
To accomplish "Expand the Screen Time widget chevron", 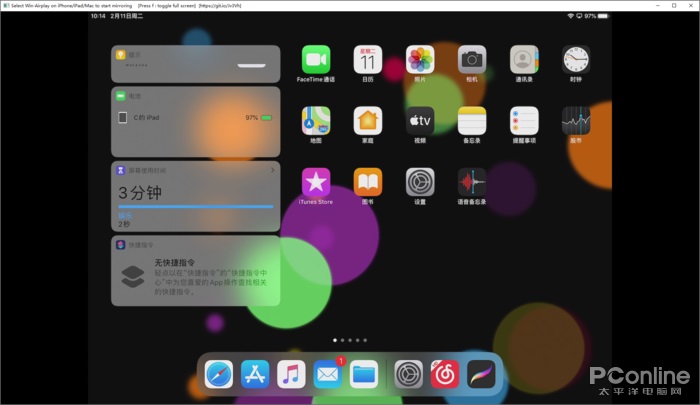I will (272, 170).
